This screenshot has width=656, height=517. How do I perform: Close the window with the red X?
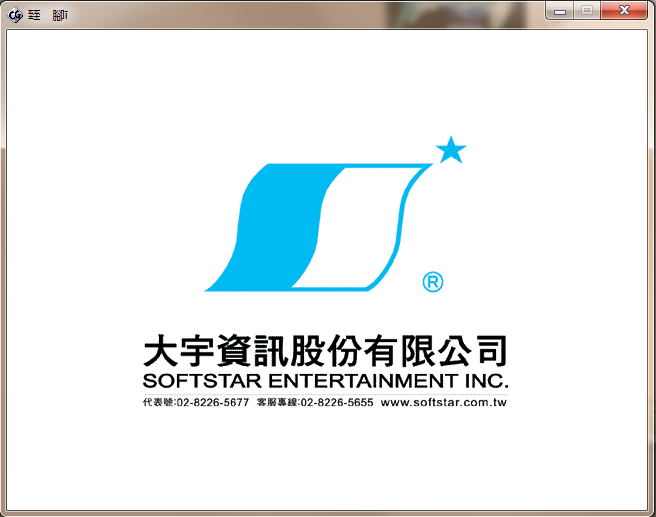coord(626,10)
